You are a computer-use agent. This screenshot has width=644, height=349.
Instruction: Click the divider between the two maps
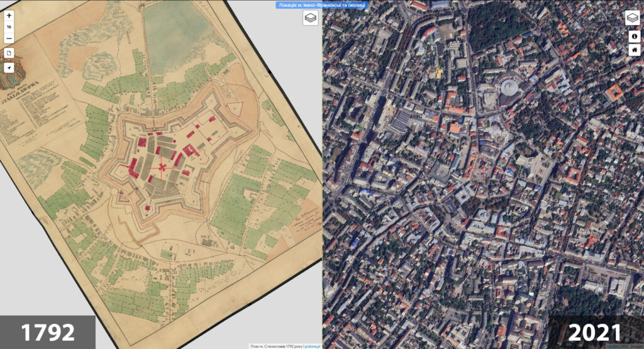point(322,189)
